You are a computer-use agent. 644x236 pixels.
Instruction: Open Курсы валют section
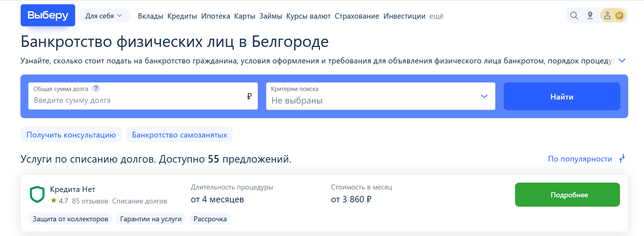[308, 16]
